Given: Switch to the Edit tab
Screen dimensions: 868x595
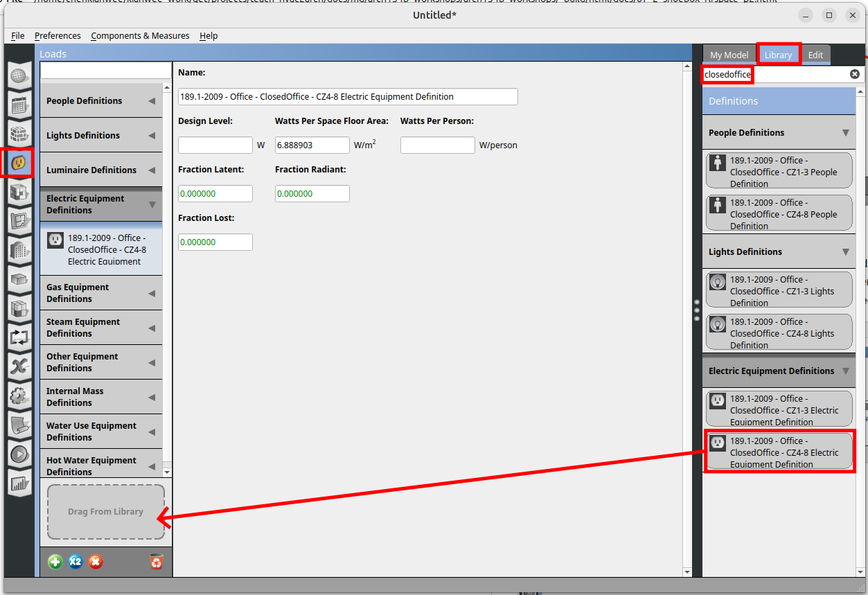Looking at the screenshot, I should point(815,55).
